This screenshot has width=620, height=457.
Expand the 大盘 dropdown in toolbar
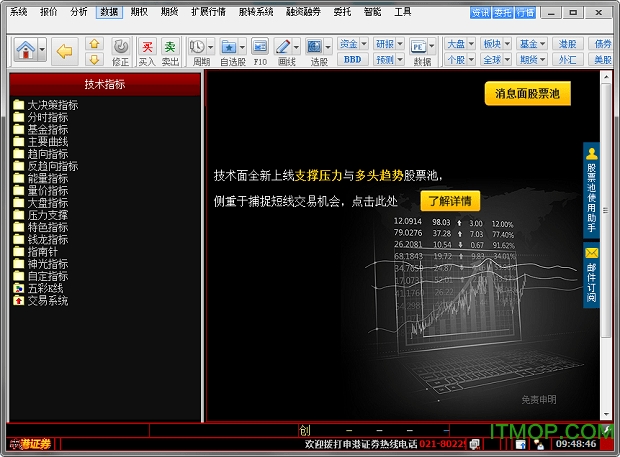(459, 44)
